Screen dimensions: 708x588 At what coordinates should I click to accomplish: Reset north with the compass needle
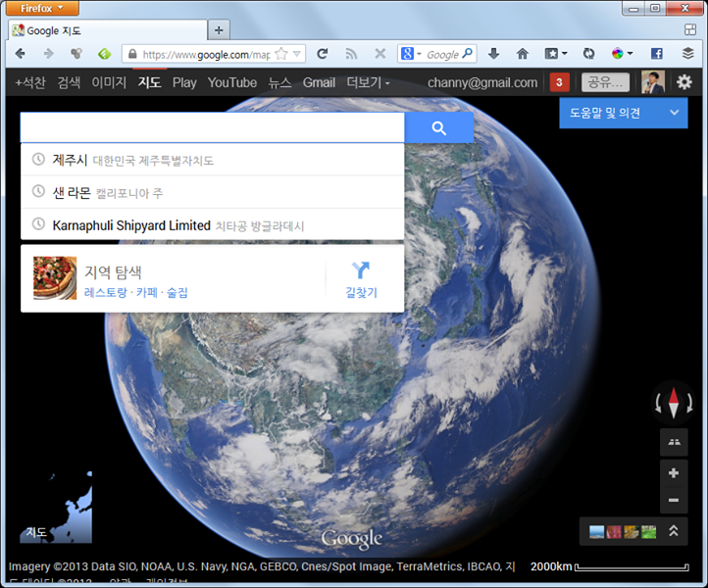pyautogui.click(x=674, y=403)
